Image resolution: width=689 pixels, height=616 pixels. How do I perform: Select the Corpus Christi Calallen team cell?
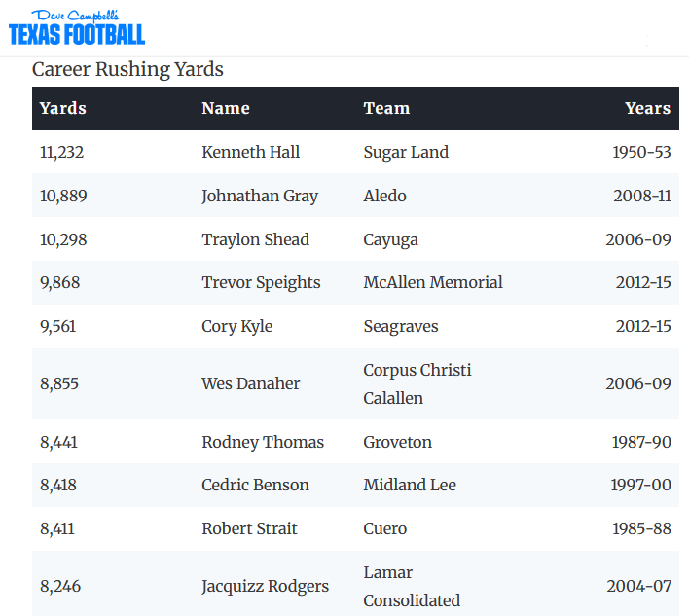pyautogui.click(x=417, y=383)
